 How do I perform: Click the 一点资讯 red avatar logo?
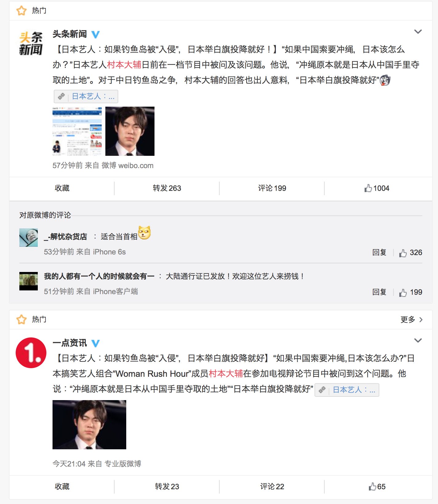(x=31, y=353)
